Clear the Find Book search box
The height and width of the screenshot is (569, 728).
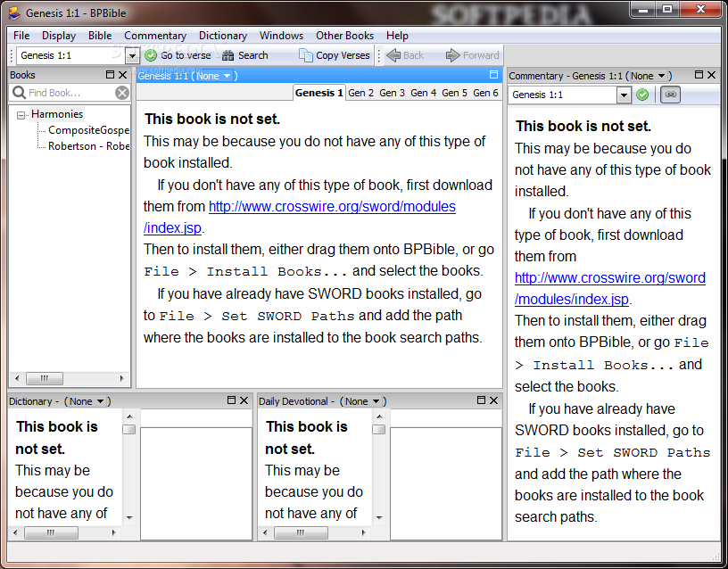pyautogui.click(x=122, y=93)
